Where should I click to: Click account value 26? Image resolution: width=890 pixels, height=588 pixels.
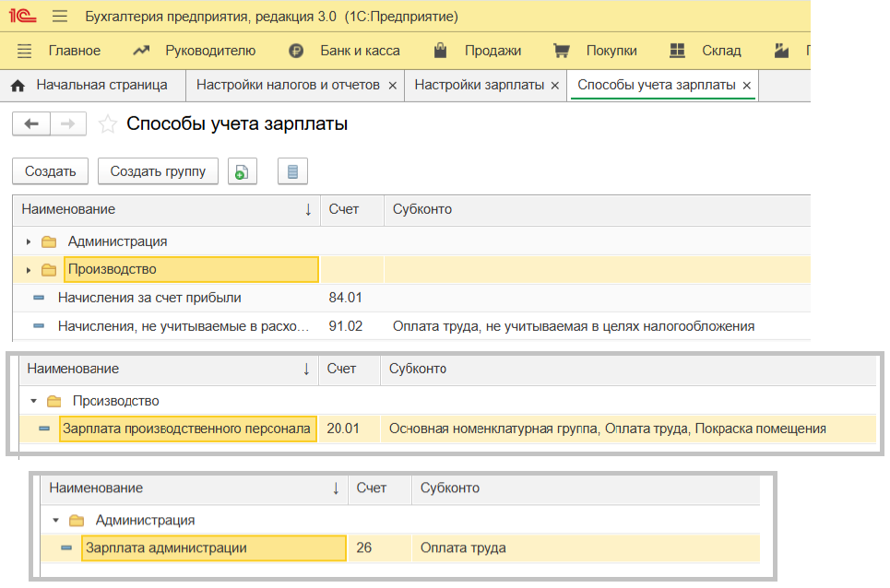363,547
